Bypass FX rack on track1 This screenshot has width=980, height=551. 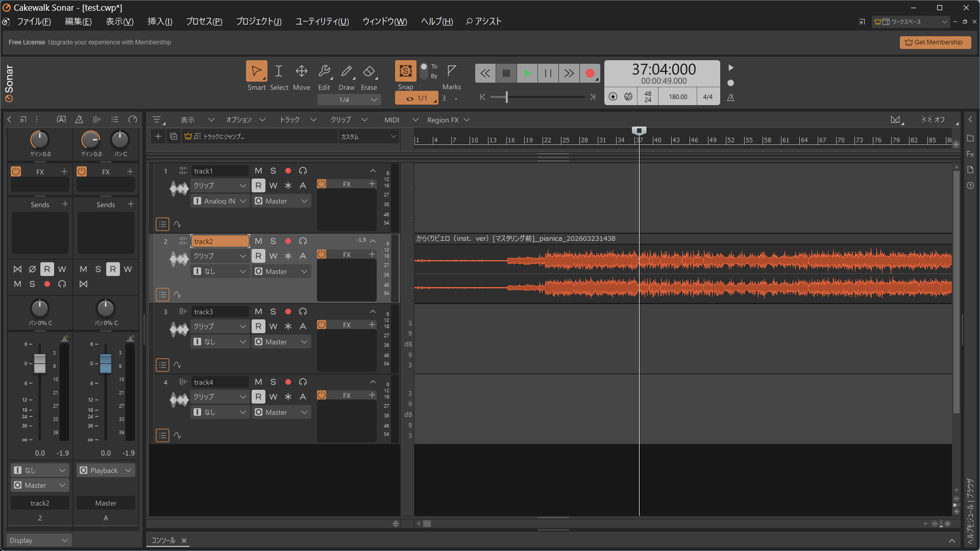tap(322, 184)
